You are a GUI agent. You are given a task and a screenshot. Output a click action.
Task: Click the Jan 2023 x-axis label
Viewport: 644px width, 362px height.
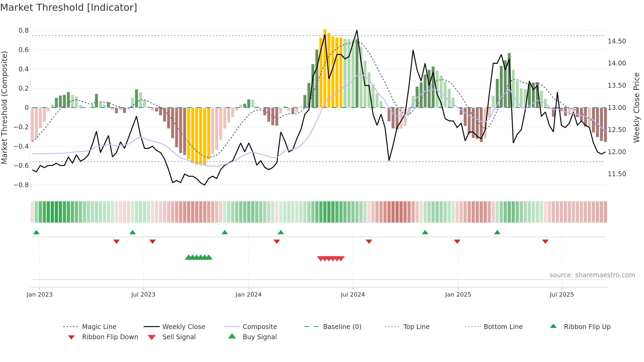pos(40,294)
